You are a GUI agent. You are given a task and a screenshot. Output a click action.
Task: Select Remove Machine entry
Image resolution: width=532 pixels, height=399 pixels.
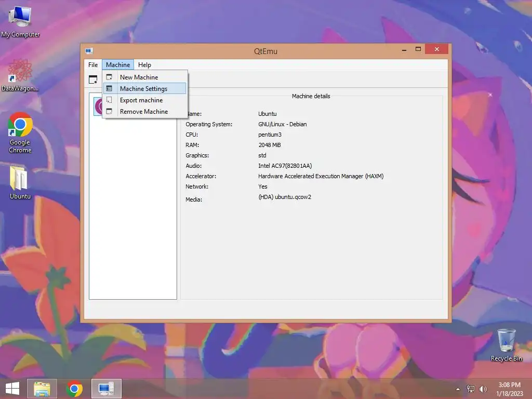145,112
